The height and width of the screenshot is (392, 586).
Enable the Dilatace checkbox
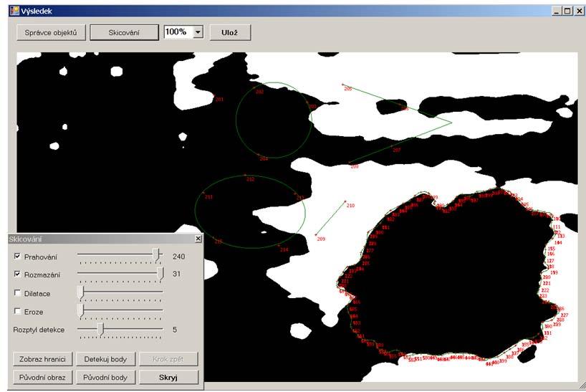17,293
